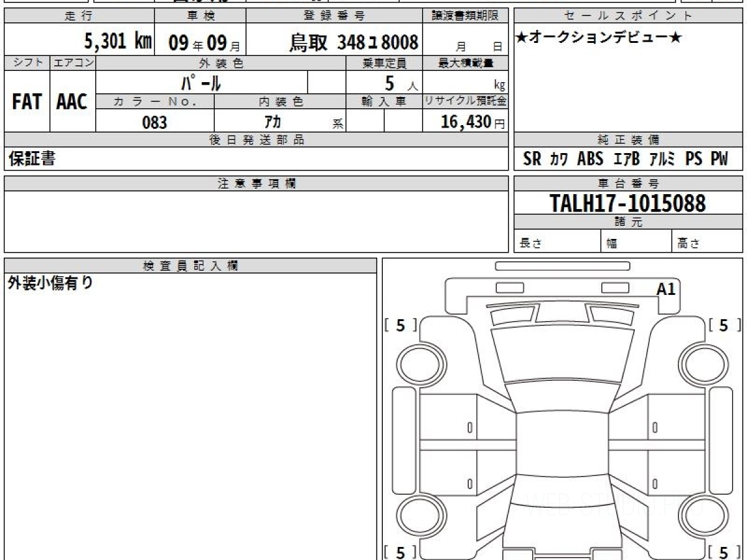Click the 保証書 item under later-shipped parts
The width and height of the screenshot is (747, 560).
pos(32,159)
